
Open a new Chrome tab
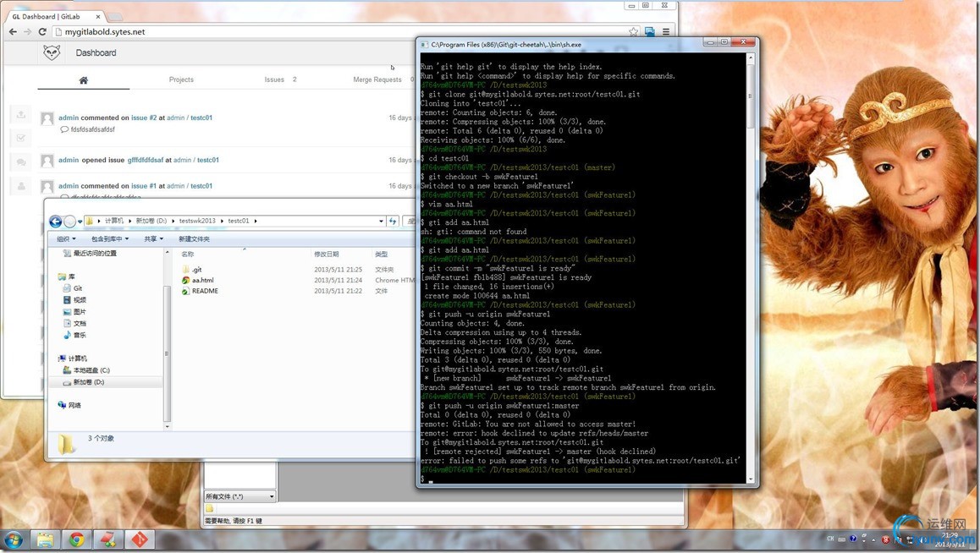coord(115,16)
